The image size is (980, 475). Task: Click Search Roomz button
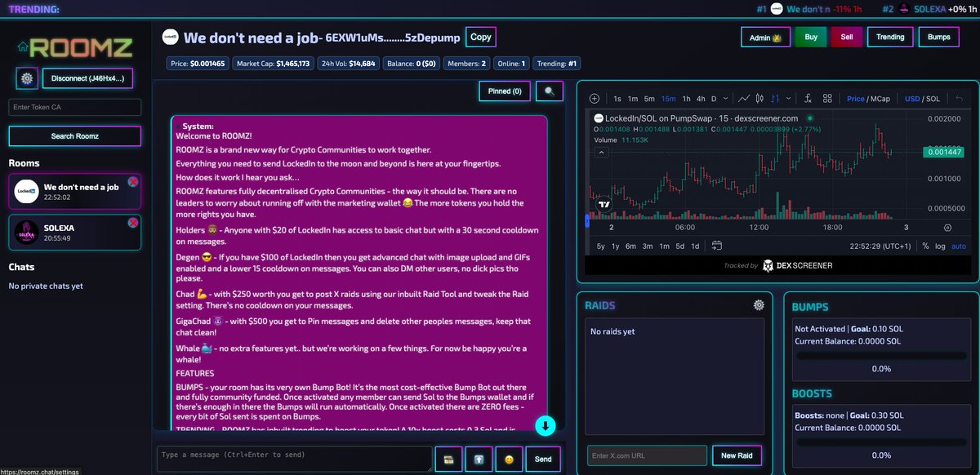click(74, 136)
